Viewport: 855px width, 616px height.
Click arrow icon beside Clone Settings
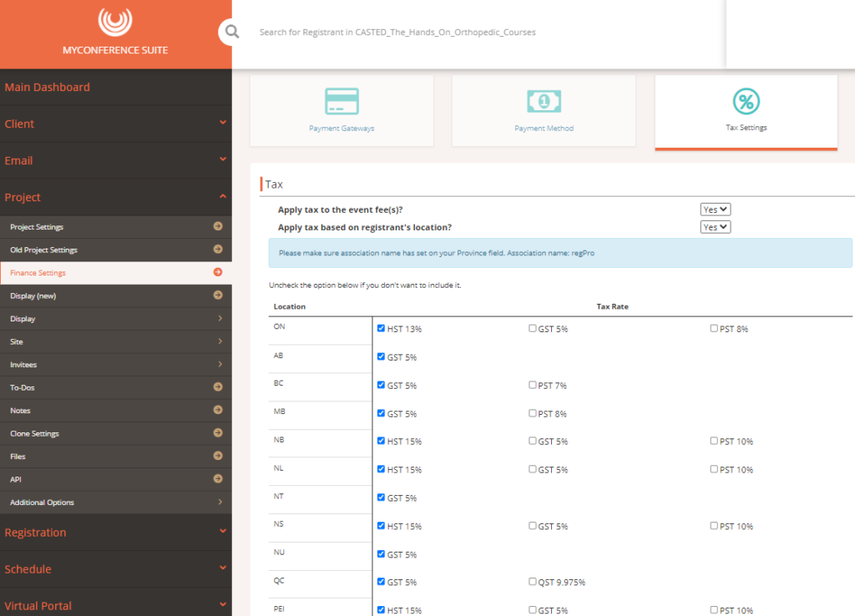pos(218,433)
